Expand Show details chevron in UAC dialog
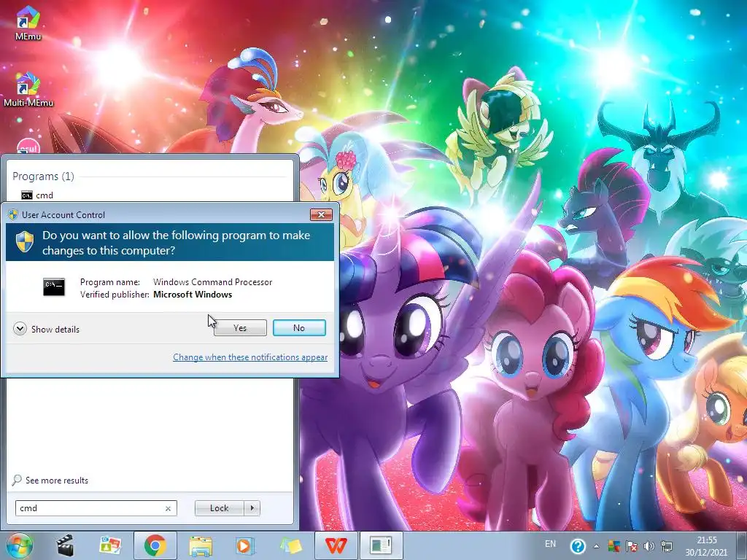This screenshot has width=747, height=560. 20,329
